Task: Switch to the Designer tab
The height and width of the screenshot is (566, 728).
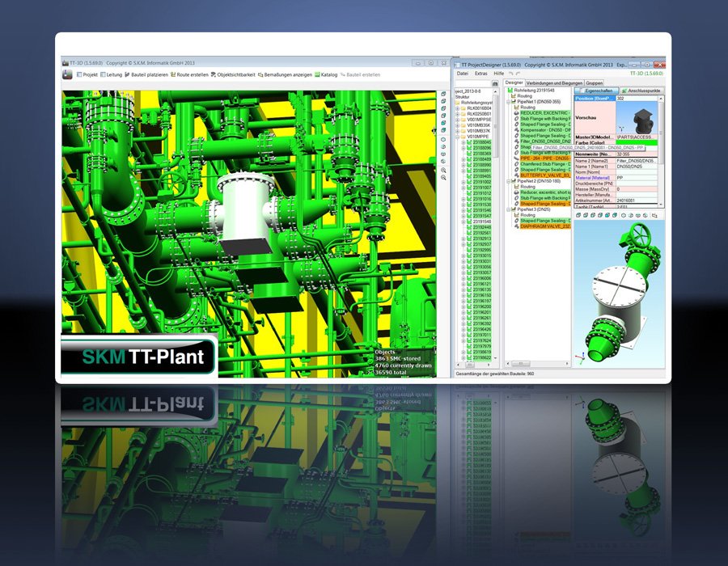Action: click(514, 82)
